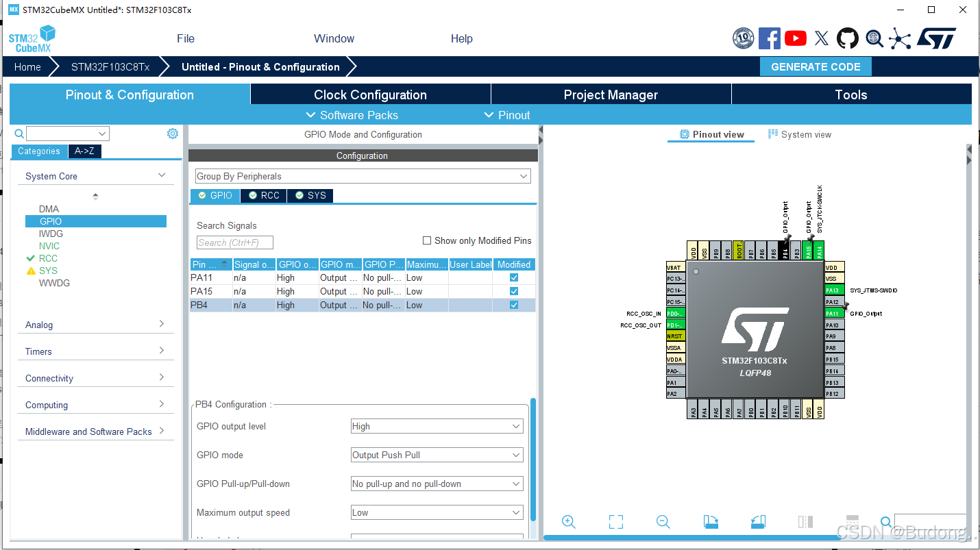Switch to System view

(800, 134)
